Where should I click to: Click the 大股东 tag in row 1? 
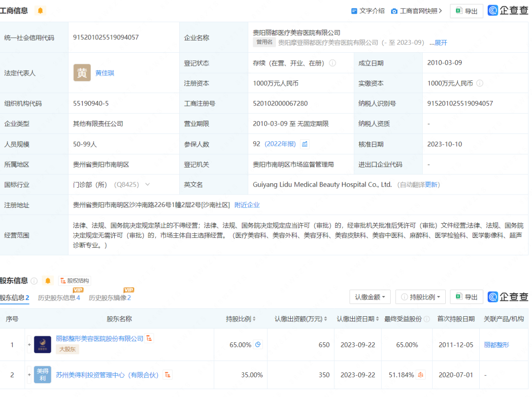click(67, 349)
